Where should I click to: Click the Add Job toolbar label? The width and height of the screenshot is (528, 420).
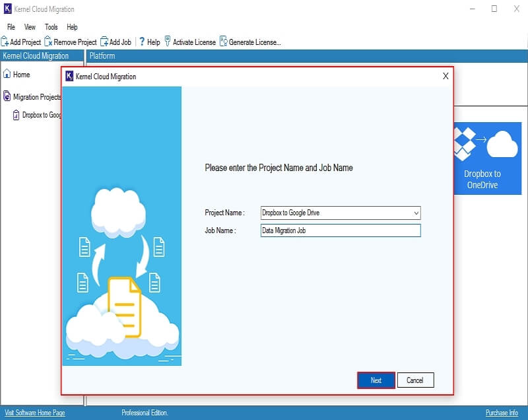[x=120, y=42]
